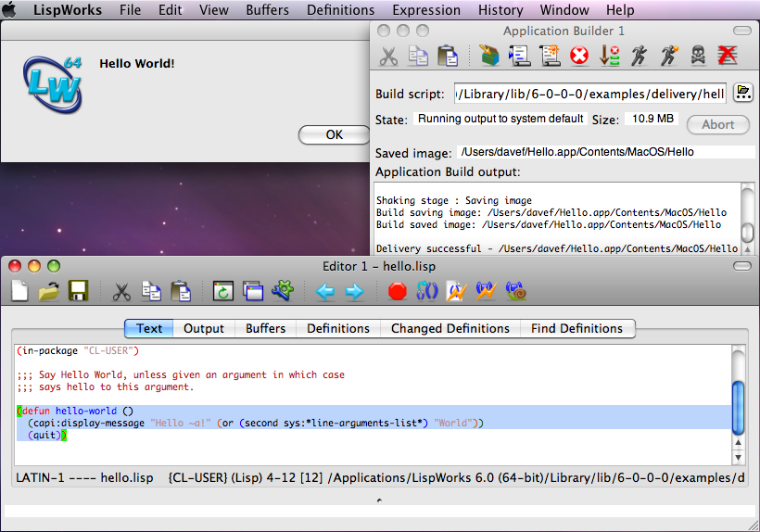Click the green gear preferences icon
This screenshot has width=760, height=532.
click(x=283, y=291)
